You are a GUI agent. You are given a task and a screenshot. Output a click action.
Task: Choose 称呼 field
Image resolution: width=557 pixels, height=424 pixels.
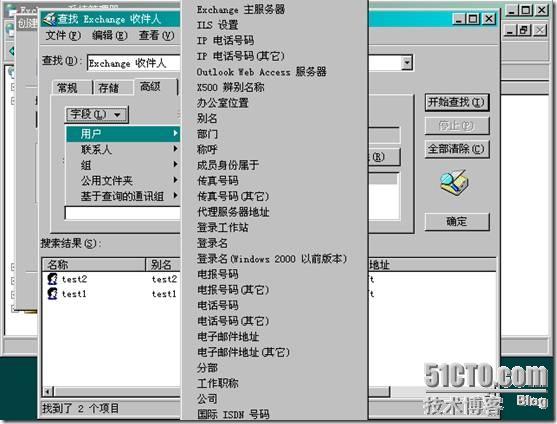275,150
